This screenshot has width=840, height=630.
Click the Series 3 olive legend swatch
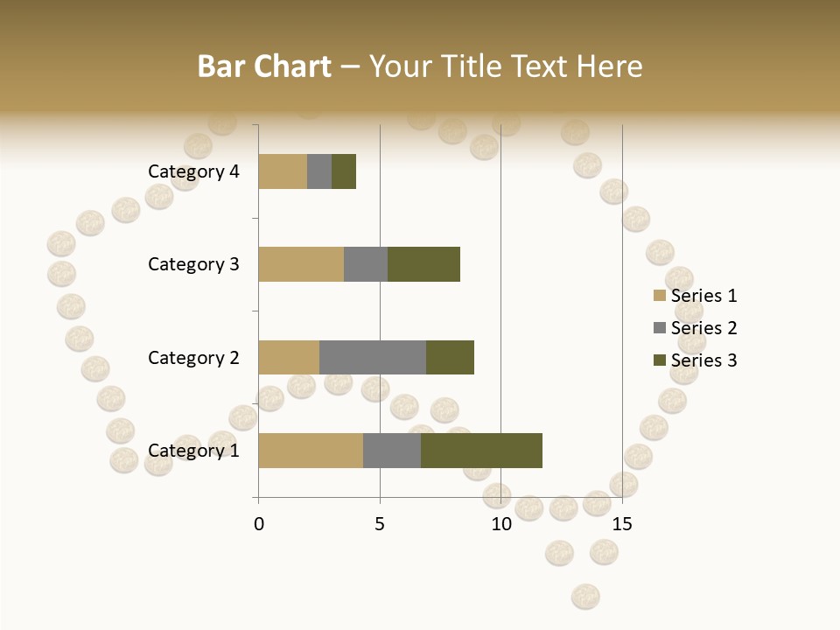[660, 360]
